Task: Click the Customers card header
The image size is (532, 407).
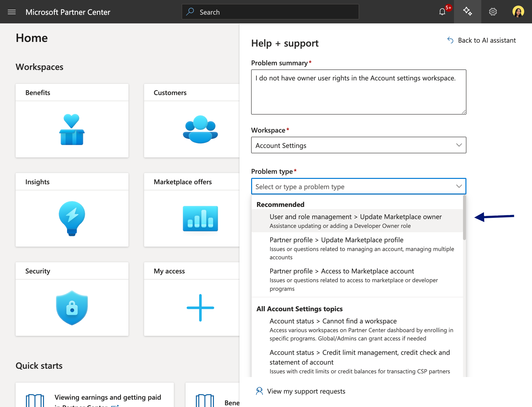Action: 192,93
